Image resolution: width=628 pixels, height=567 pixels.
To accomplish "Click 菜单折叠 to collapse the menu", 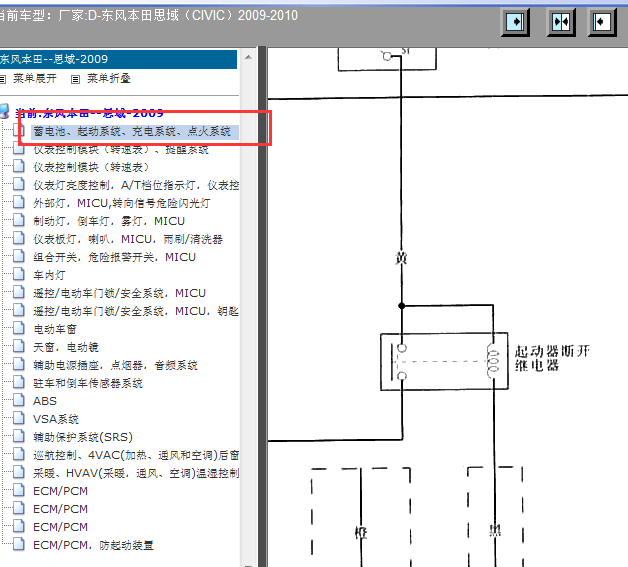I will (x=109, y=78).
